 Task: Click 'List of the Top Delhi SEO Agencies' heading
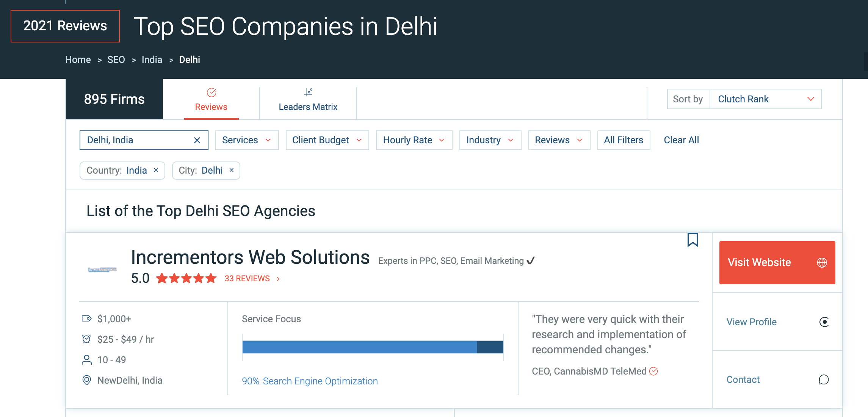201,211
